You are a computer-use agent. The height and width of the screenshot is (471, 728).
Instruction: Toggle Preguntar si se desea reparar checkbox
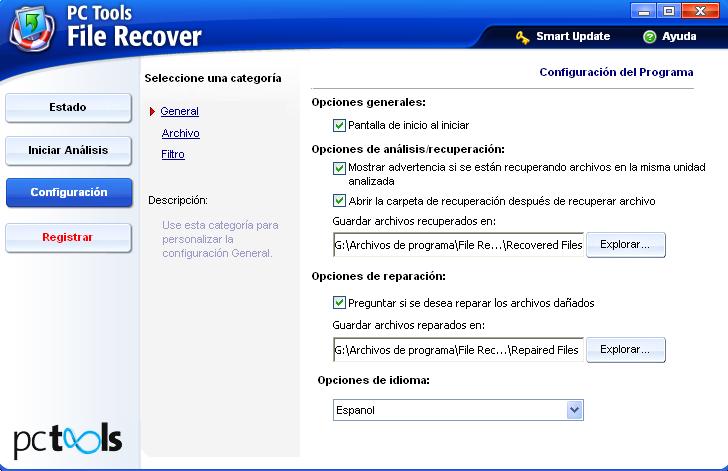point(339,303)
